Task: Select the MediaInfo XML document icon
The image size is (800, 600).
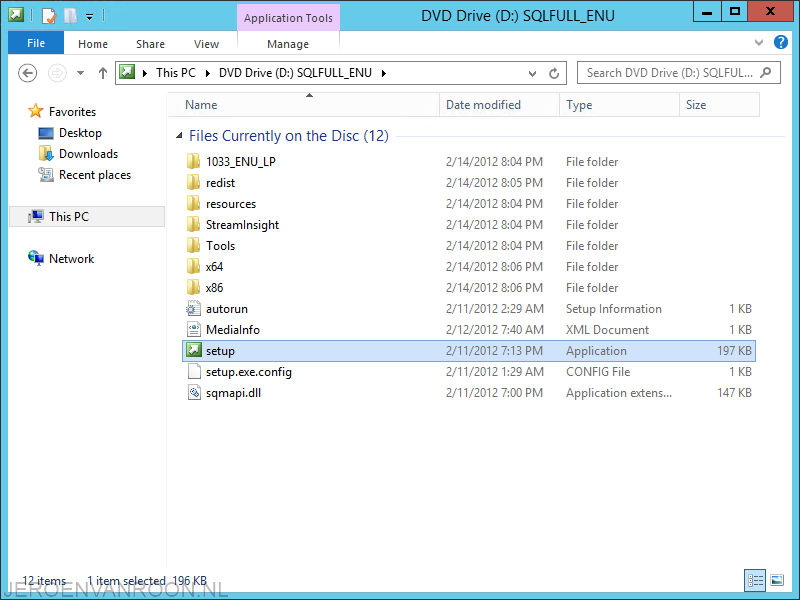Action: tap(193, 329)
